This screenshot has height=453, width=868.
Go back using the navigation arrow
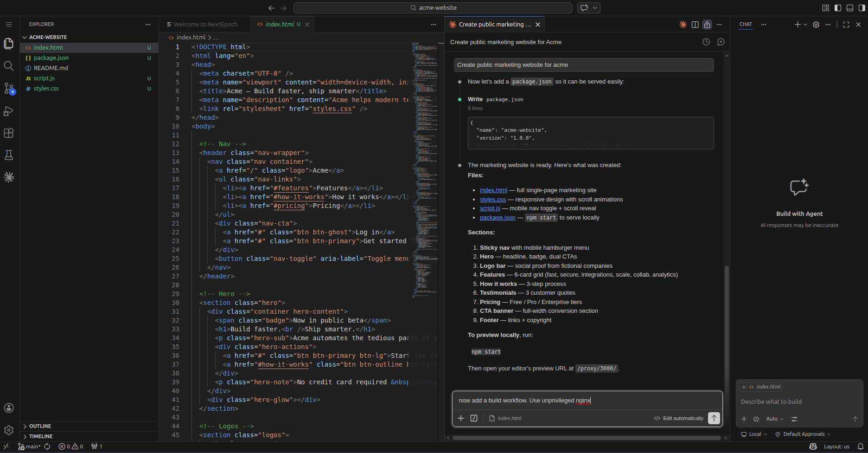271,8
